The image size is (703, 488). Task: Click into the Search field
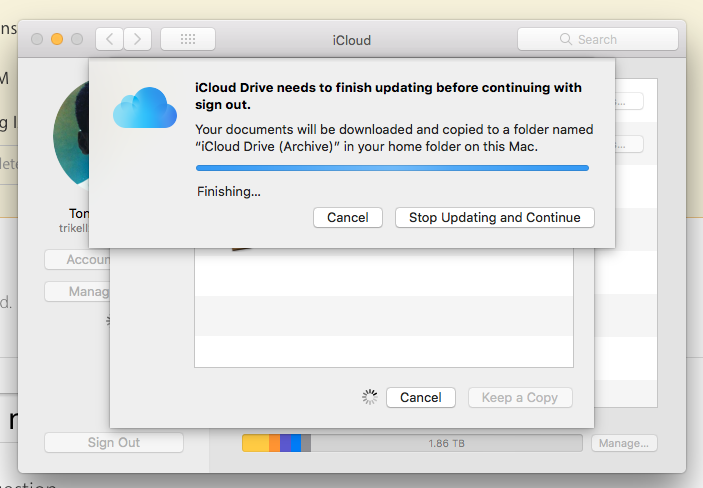coord(598,39)
